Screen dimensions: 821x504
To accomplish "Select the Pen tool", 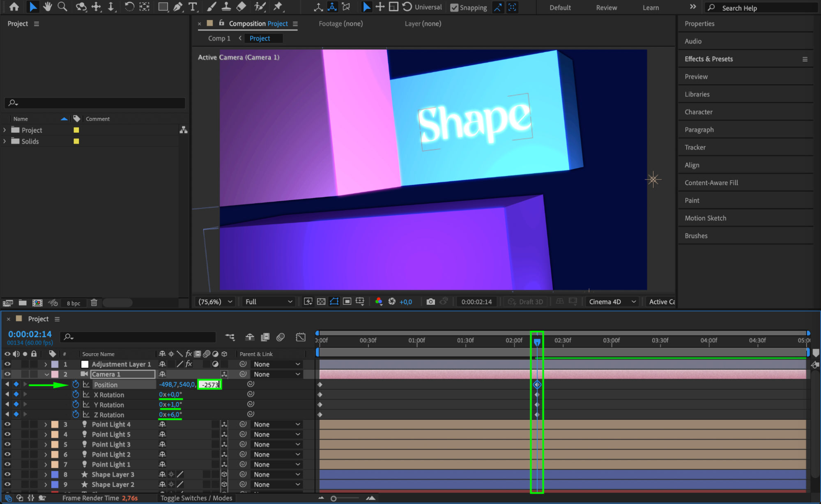I will (x=178, y=7).
